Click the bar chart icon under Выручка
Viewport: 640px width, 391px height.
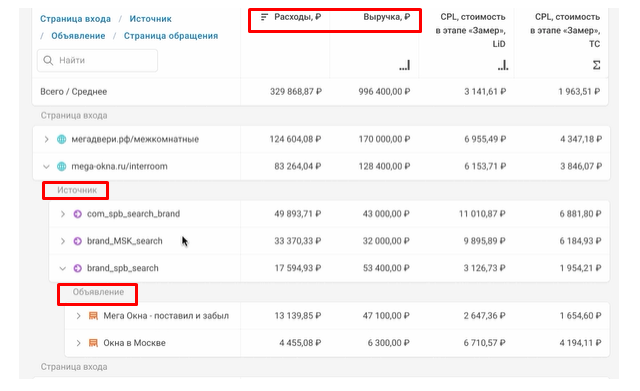(x=404, y=65)
